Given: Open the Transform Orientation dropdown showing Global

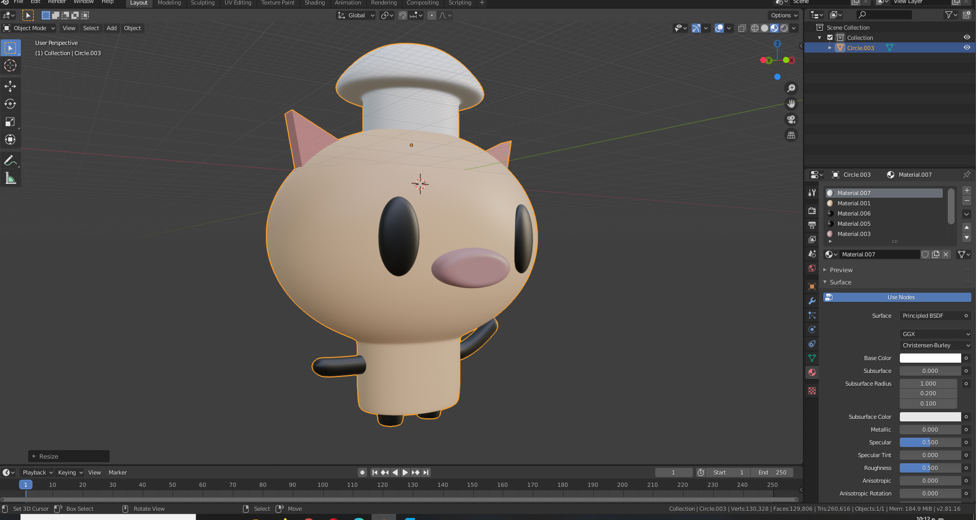Looking at the screenshot, I should (x=356, y=15).
